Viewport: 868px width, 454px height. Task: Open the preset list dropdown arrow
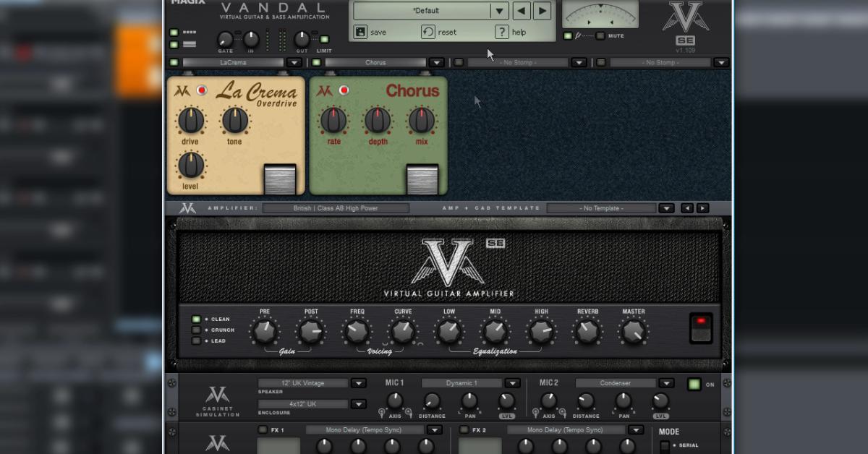click(x=499, y=11)
